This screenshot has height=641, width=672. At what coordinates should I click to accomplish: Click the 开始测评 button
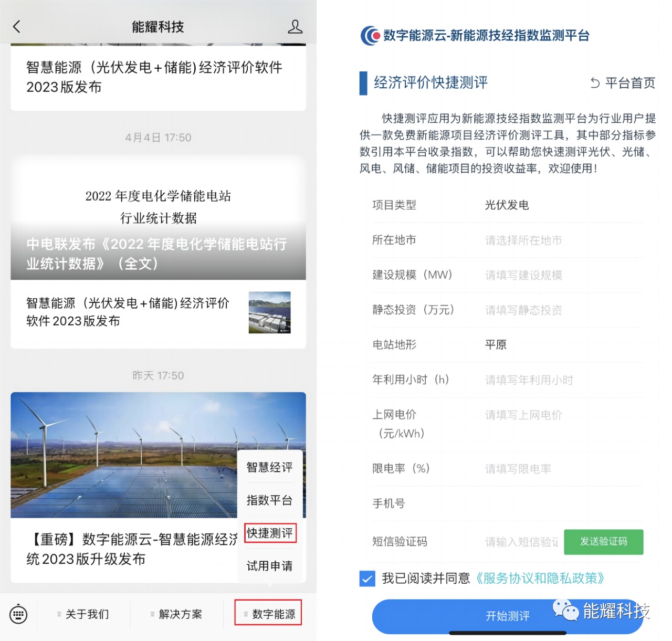point(508,616)
